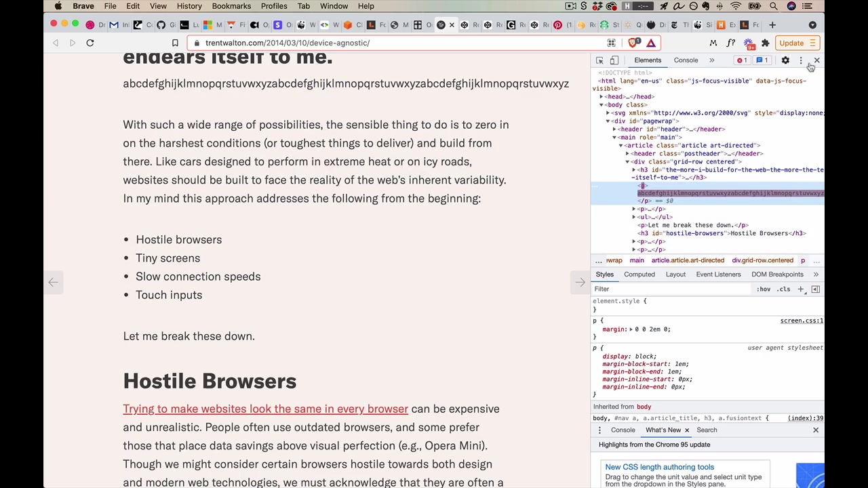Toggle the :hov element state panel

pyautogui.click(x=764, y=289)
